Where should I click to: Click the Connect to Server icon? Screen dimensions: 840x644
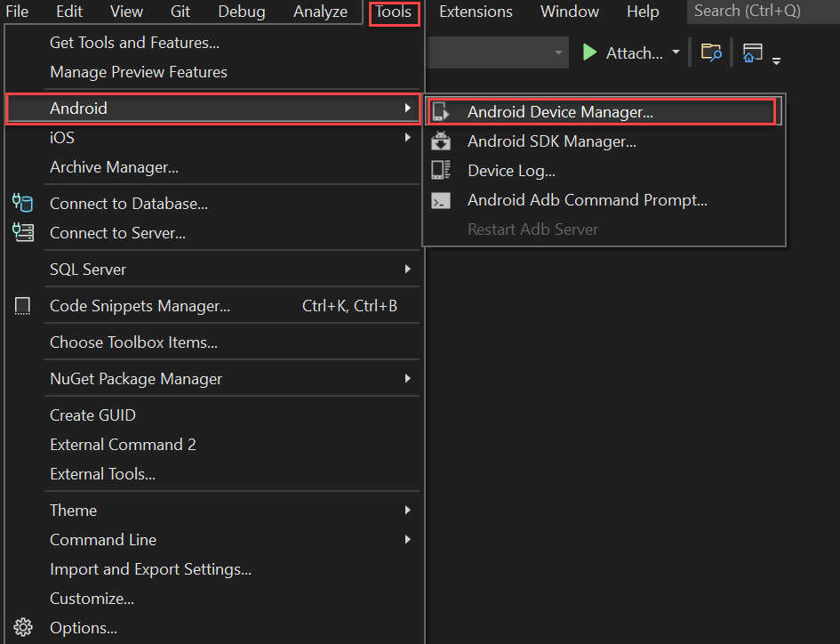[22, 233]
